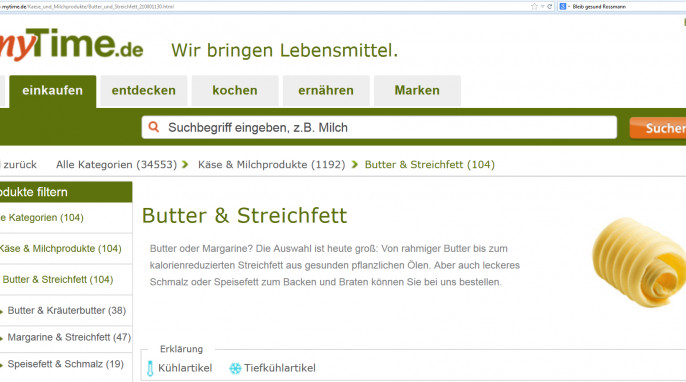Viewport: 686px width, 382px height.
Task: Click the magnifier icon in search box
Action: (154, 127)
